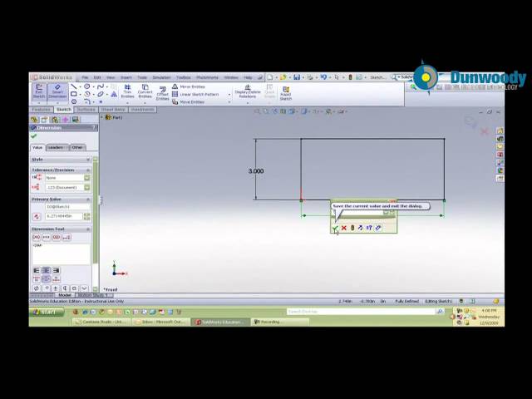Open the Tools menu
Image resolution: width=532 pixels, height=399 pixels.
click(x=142, y=77)
